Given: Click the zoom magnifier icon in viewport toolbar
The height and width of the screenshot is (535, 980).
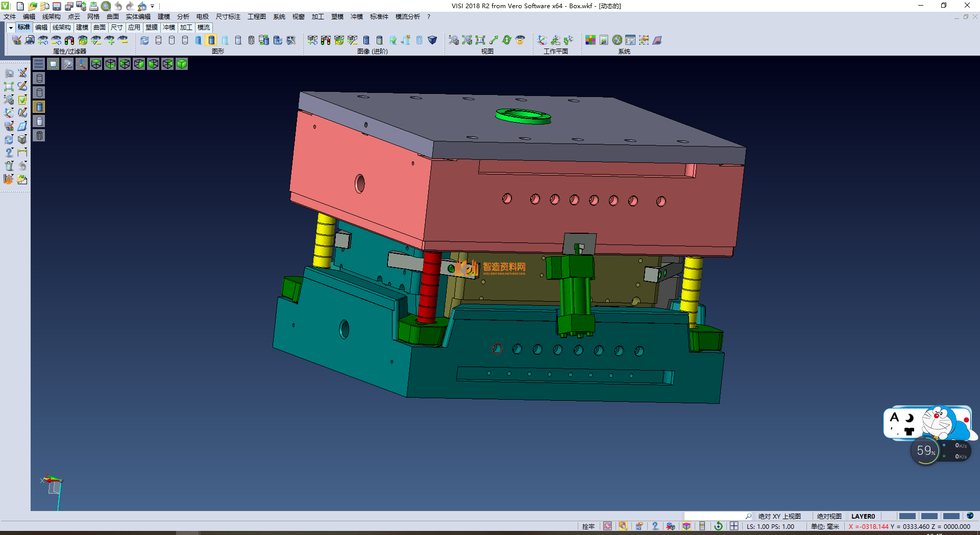Looking at the screenshot, I should pyautogui.click(x=67, y=64).
